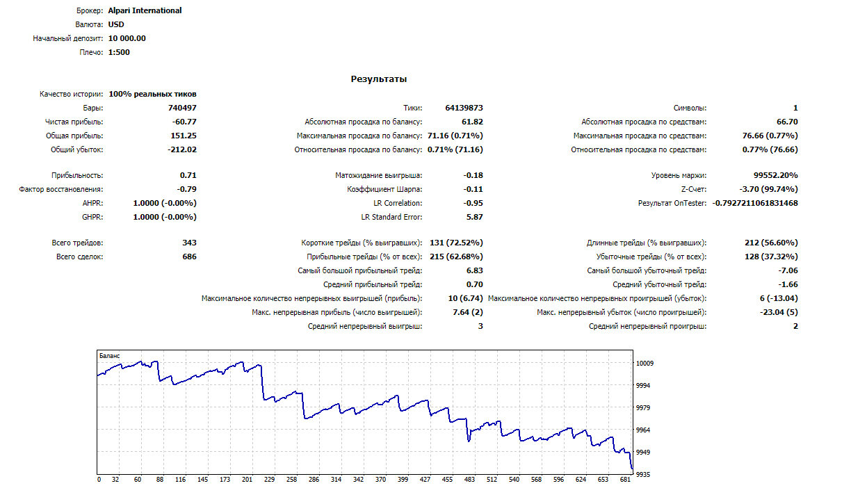851x504 pixels.
Task: Click LR Standard Error value 5.87
Action: [475, 217]
